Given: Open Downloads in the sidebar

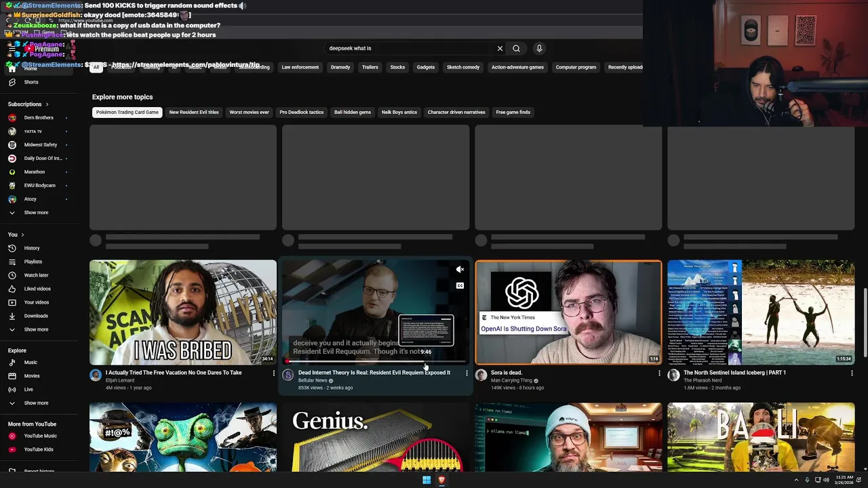Looking at the screenshot, I should pos(36,316).
